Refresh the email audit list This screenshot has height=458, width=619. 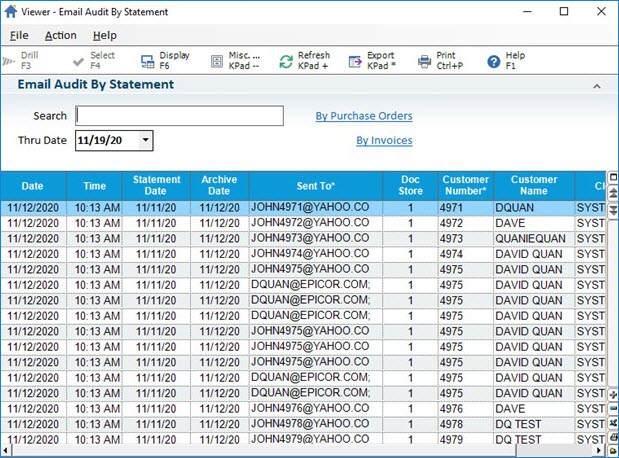pyautogui.click(x=286, y=61)
